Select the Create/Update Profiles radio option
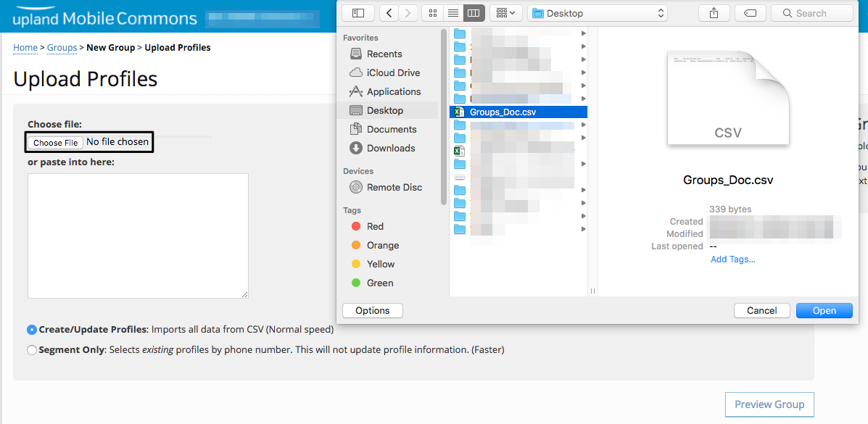 pos(32,330)
